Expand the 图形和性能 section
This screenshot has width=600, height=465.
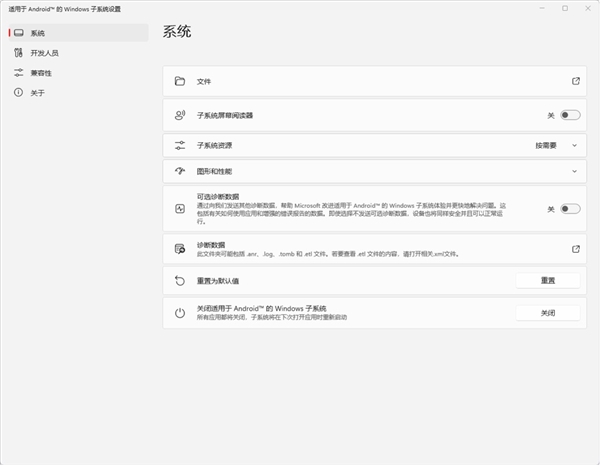(575, 171)
